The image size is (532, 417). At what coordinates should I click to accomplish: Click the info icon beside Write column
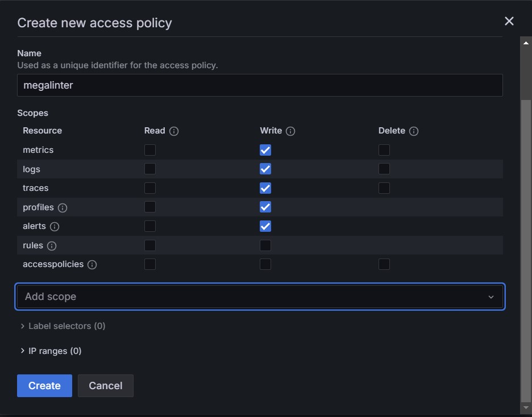(x=290, y=131)
